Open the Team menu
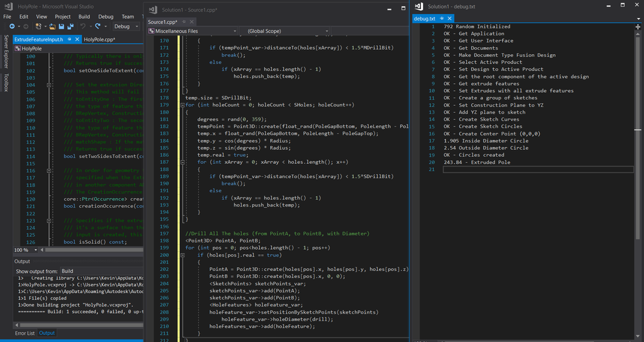Image resolution: width=644 pixels, height=342 pixels. [128, 16]
